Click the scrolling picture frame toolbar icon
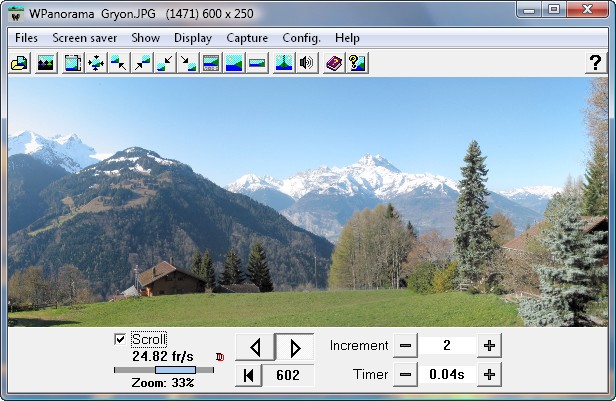 click(73, 63)
